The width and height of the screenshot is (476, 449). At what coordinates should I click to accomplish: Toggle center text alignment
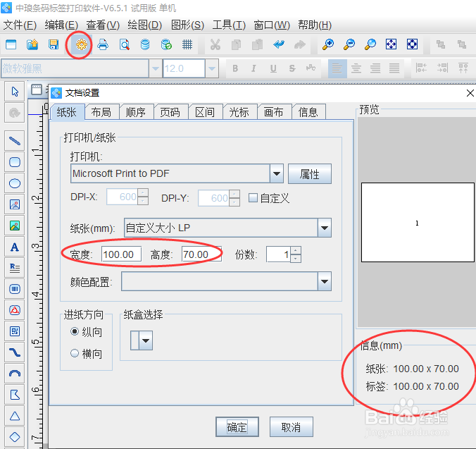pos(356,68)
